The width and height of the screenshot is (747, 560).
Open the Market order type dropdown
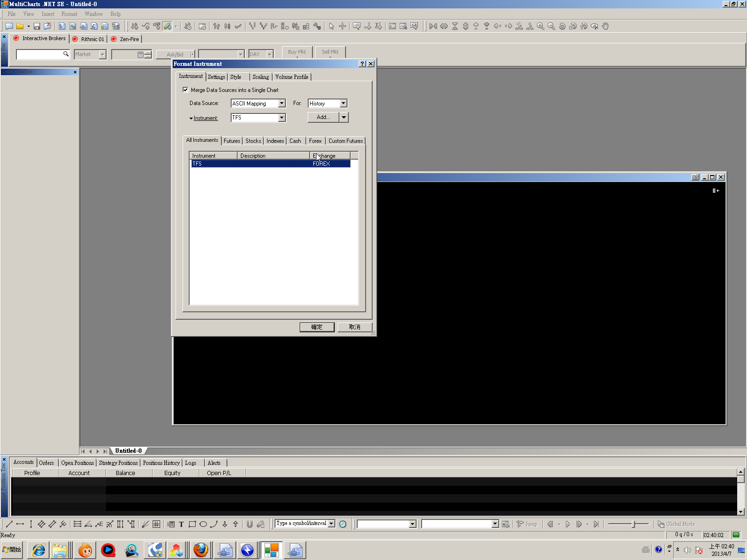pyautogui.click(x=102, y=55)
